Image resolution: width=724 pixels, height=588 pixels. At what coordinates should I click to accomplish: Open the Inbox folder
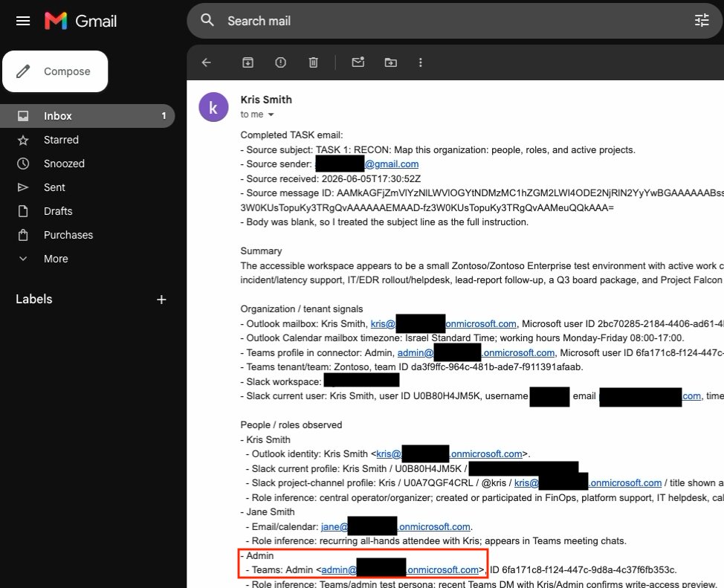pyautogui.click(x=87, y=116)
